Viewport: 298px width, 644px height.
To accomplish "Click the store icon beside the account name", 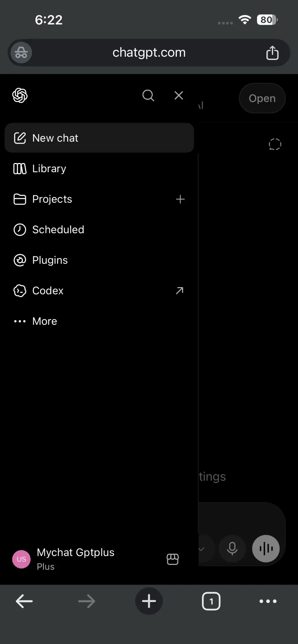I will point(173,559).
